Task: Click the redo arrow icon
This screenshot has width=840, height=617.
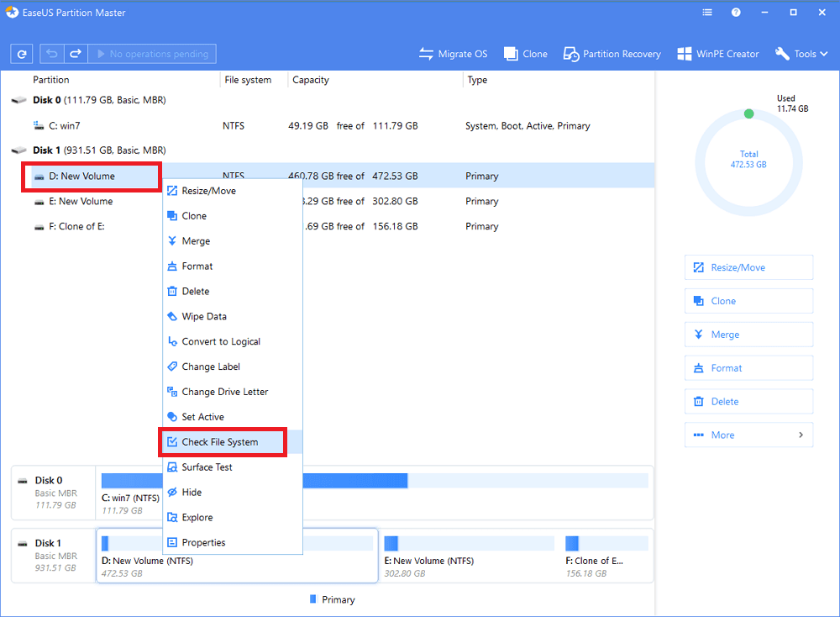Action: 75,54
